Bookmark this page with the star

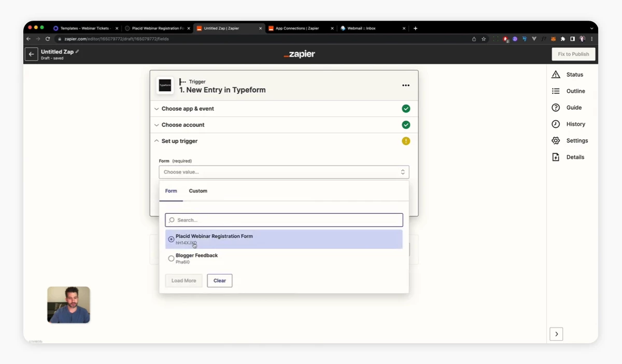(484, 39)
